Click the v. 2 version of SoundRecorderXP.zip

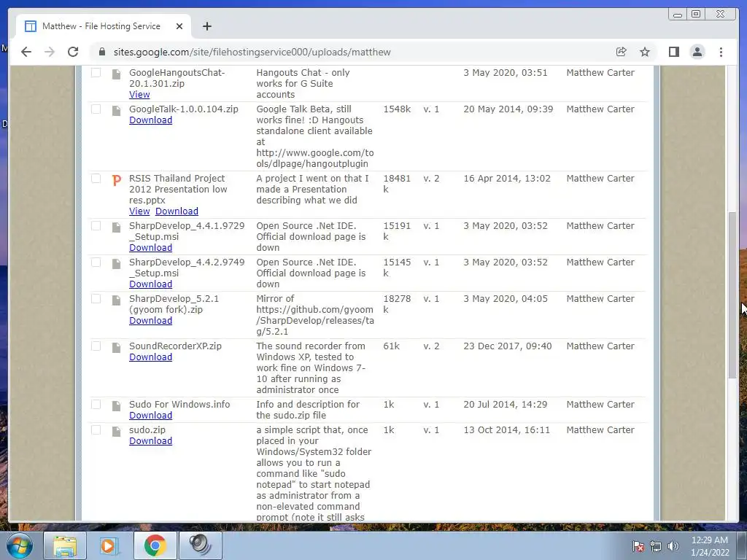[431, 346]
